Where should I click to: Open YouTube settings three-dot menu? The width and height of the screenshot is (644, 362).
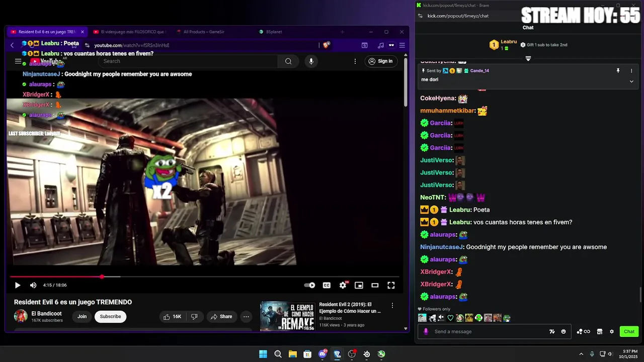click(355, 61)
